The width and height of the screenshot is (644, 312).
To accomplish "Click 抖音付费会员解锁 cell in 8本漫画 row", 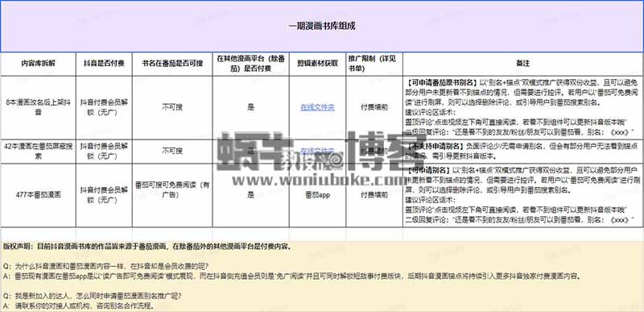I will point(104,108).
